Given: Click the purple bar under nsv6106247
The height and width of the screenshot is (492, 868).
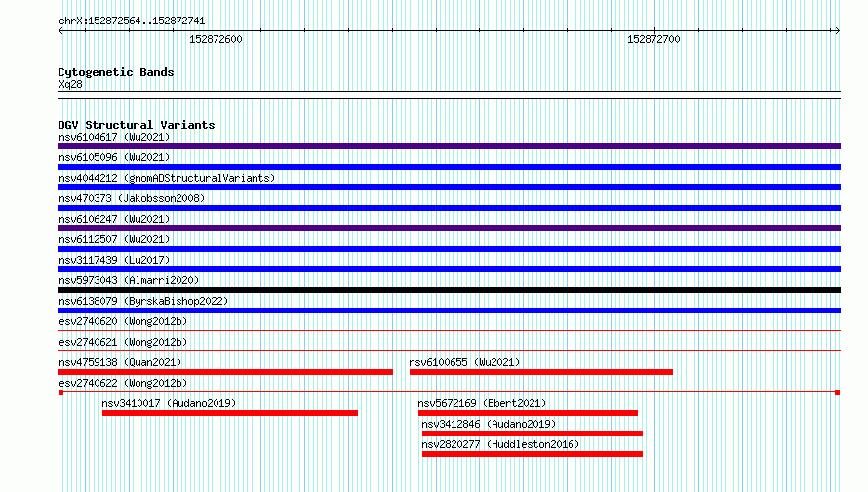Looking at the screenshot, I should point(449,228).
